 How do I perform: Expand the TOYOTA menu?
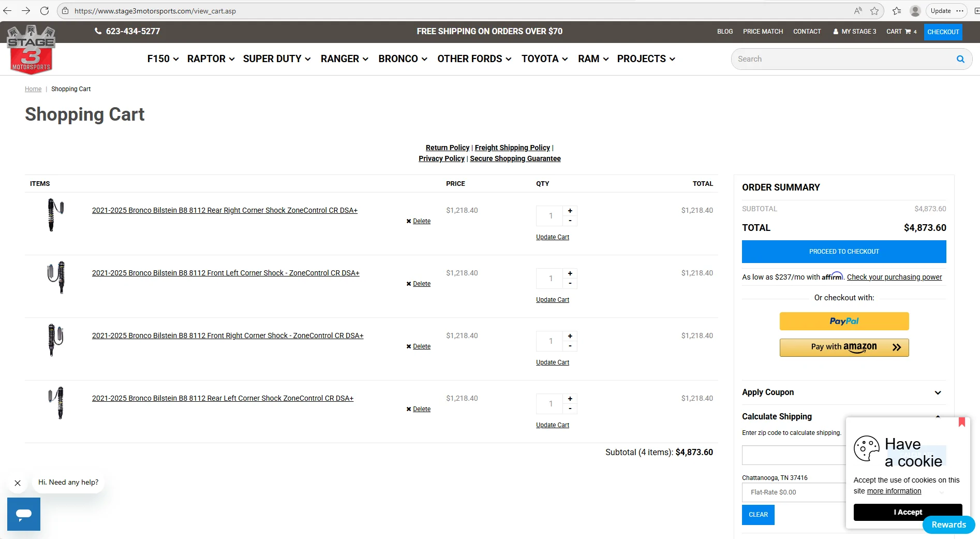pyautogui.click(x=545, y=59)
